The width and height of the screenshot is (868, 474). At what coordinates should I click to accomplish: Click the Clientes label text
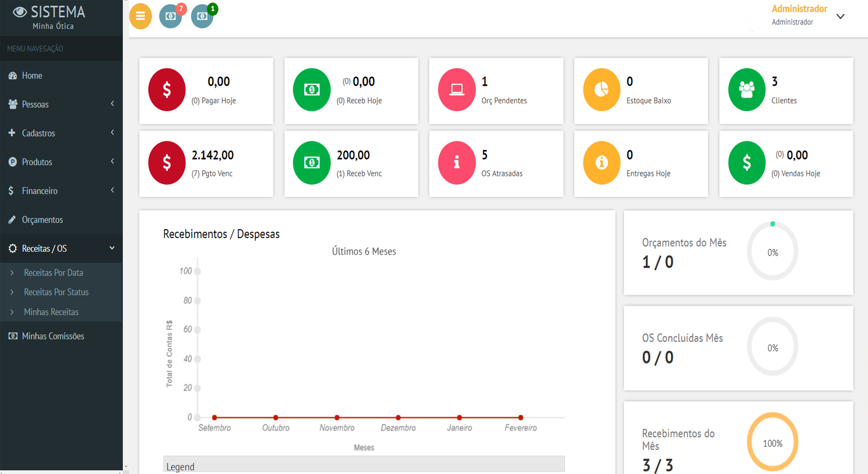tap(784, 100)
